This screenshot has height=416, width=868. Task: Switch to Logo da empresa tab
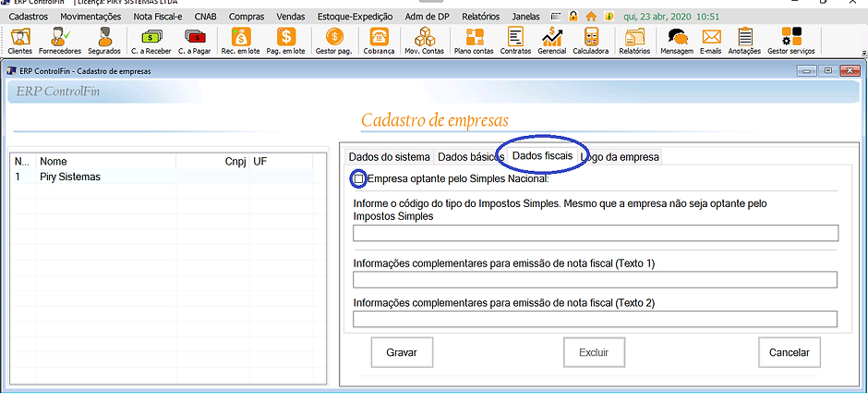click(x=620, y=157)
